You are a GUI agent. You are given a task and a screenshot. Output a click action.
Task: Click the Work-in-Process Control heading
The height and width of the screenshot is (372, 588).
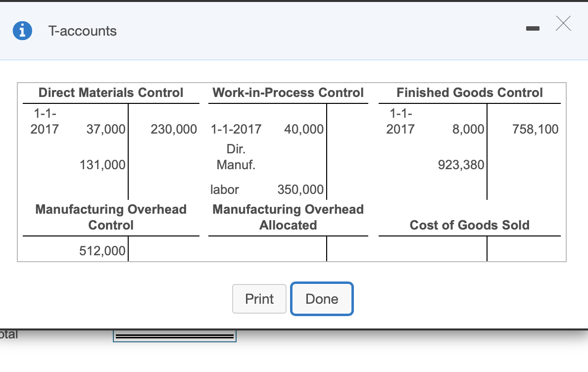click(288, 93)
